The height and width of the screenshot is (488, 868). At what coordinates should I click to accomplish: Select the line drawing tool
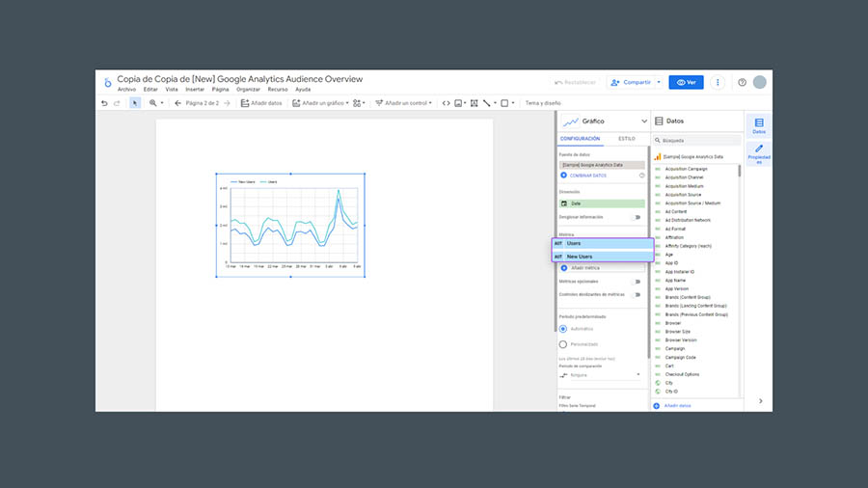(x=487, y=103)
